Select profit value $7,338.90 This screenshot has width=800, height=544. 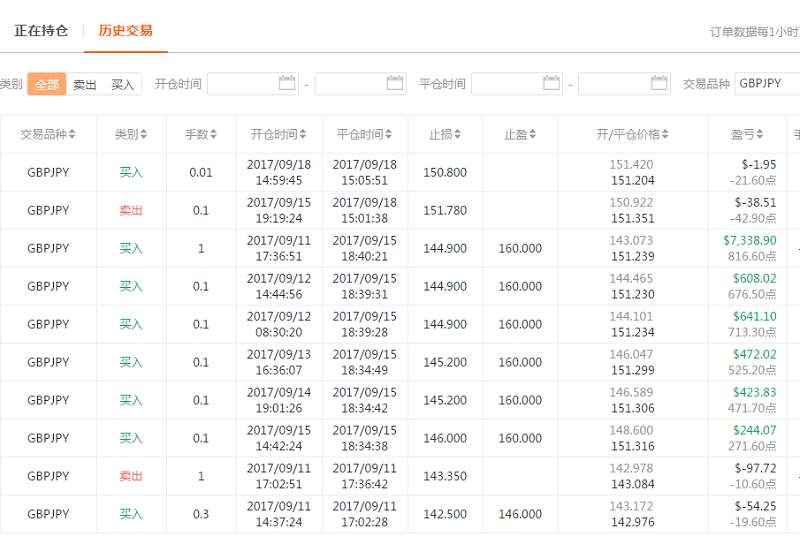[x=749, y=240]
